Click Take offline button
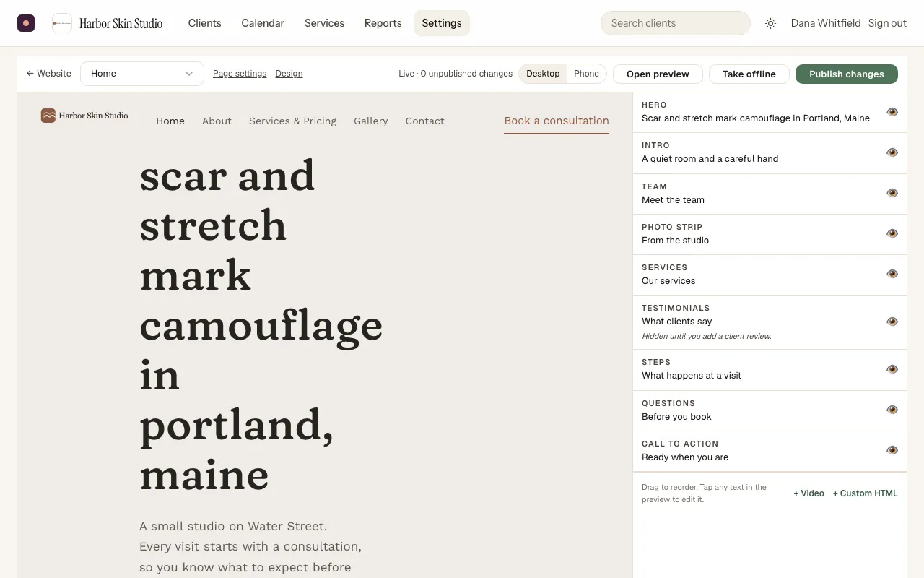 click(x=749, y=74)
